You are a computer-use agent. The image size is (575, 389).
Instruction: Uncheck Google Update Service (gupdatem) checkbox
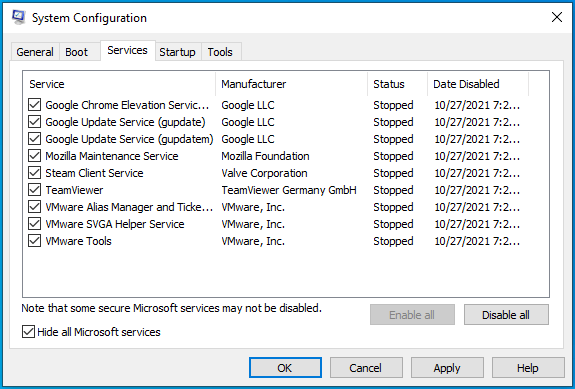pyautogui.click(x=34, y=139)
